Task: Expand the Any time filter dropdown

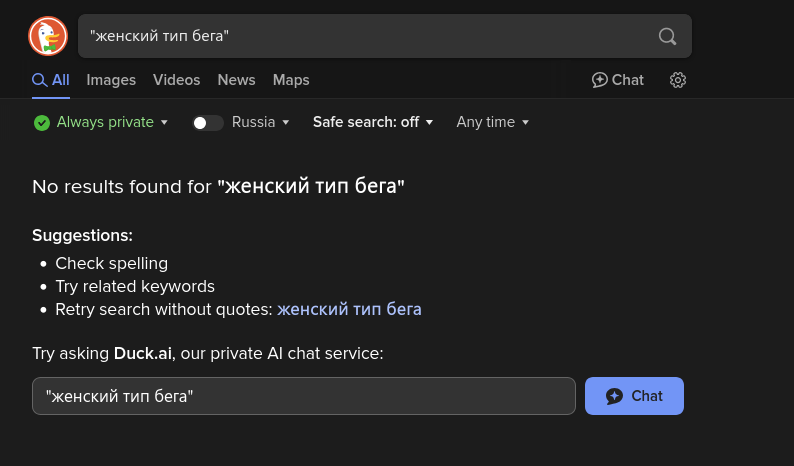Action: (492, 122)
